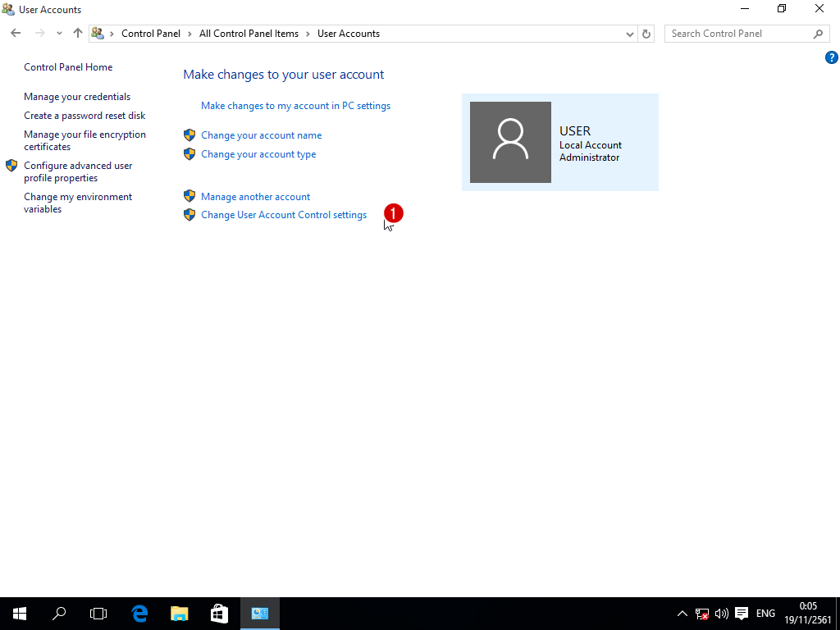This screenshot has width=840, height=630.
Task: Open the Action Center notifications icon
Action: tap(742, 613)
